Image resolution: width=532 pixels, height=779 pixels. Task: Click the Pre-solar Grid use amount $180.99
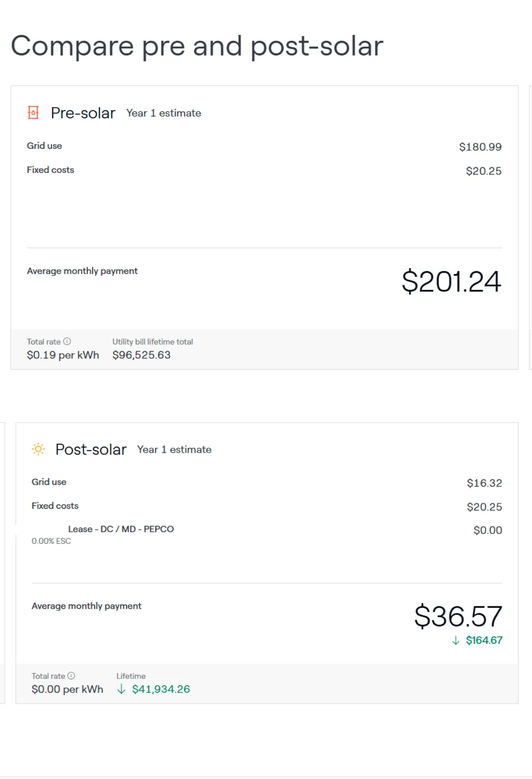[480, 147]
